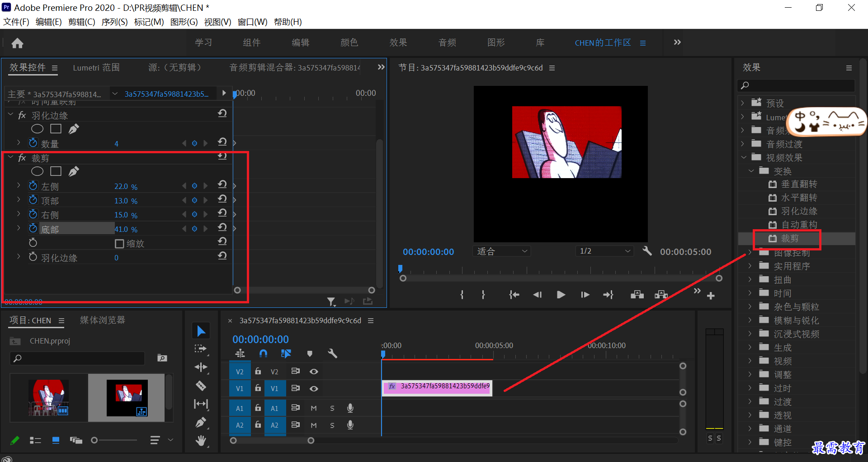Switch to the 媒体浏览器 tab
The image size is (868, 462).
coord(102,320)
